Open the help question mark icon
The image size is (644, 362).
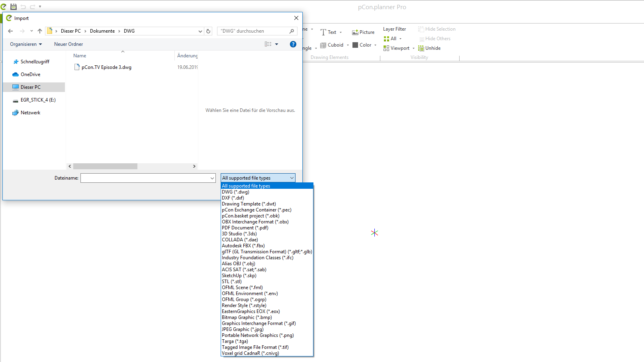point(293,44)
